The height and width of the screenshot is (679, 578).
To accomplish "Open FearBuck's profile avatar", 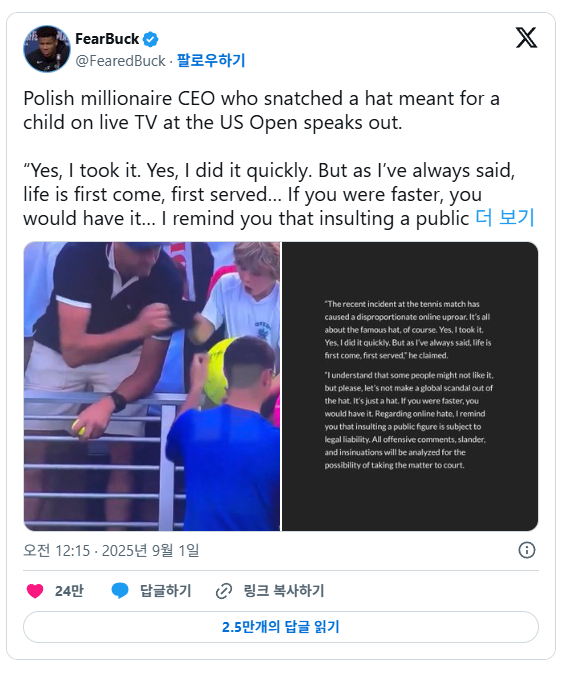I will 46,49.
